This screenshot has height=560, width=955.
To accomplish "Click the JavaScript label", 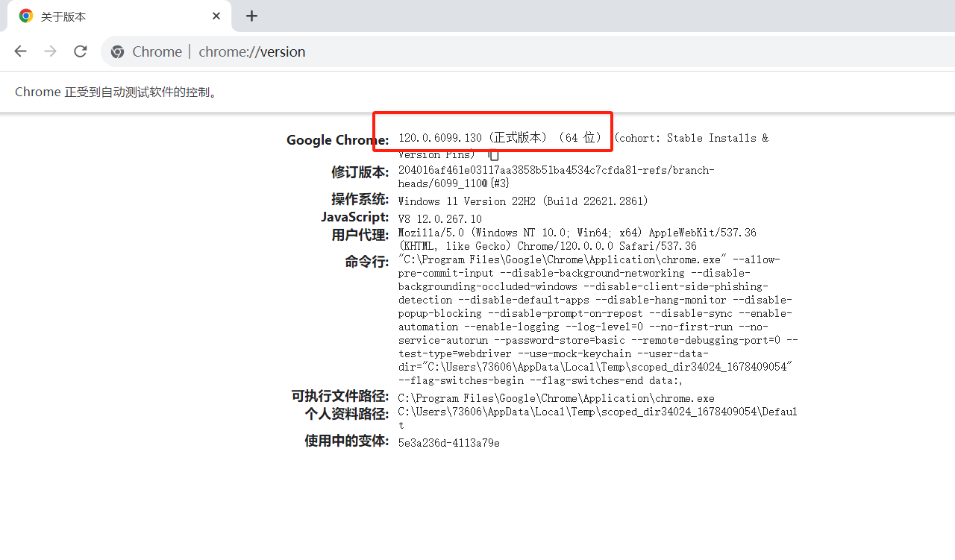I will [x=355, y=217].
